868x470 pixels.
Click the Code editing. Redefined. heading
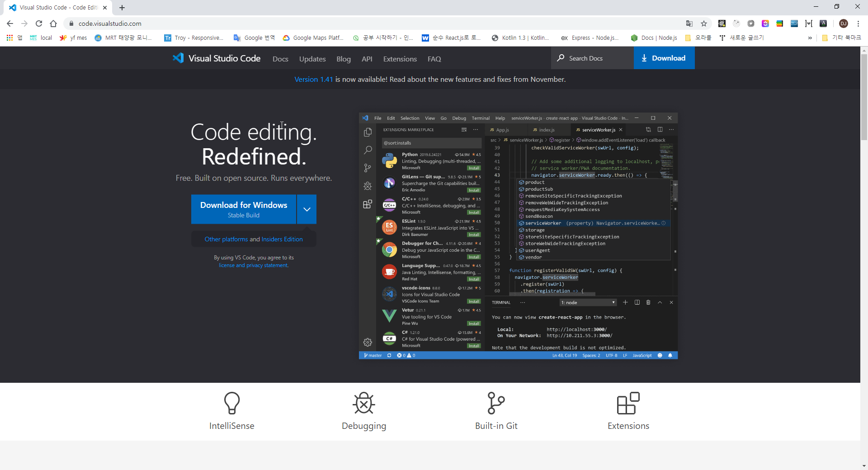click(254, 144)
